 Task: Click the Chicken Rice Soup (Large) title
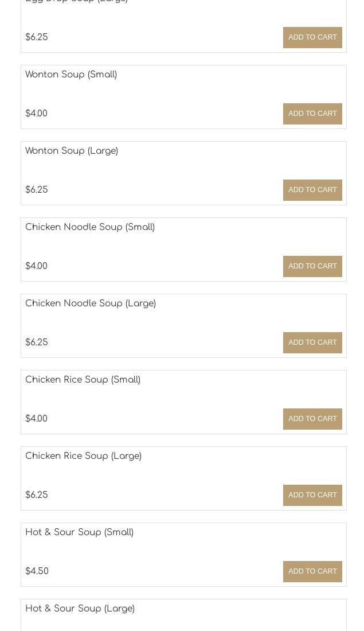83,456
